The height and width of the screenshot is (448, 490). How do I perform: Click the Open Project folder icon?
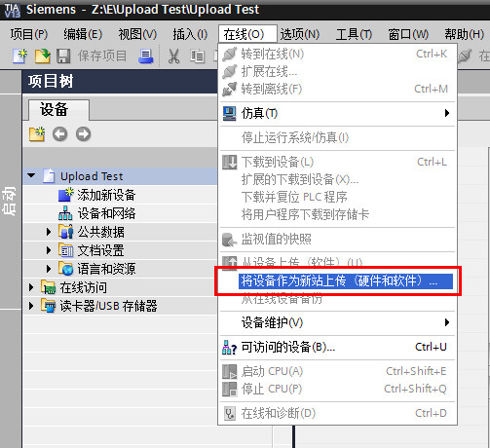click(x=42, y=56)
